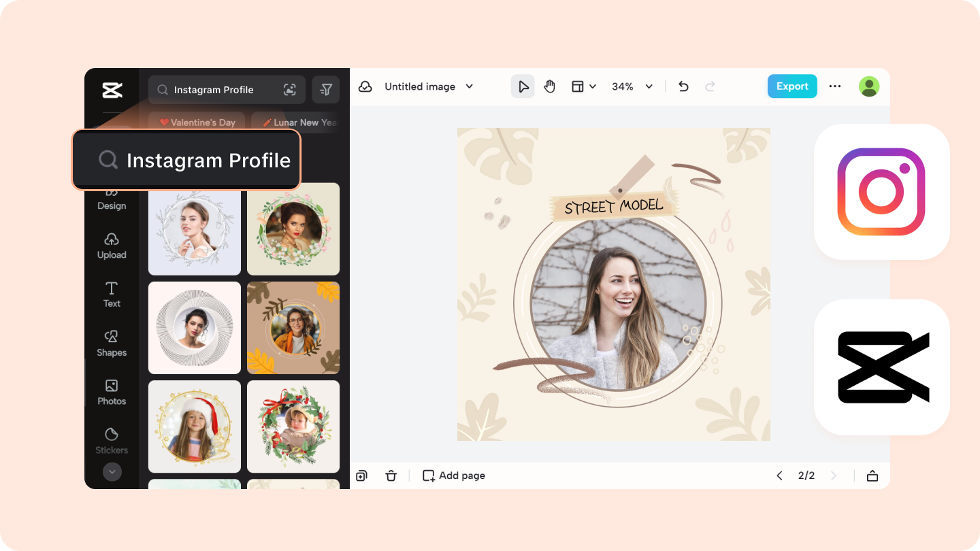Toggle the Select cursor tool
The width and height of the screenshot is (980, 551).
tap(523, 86)
